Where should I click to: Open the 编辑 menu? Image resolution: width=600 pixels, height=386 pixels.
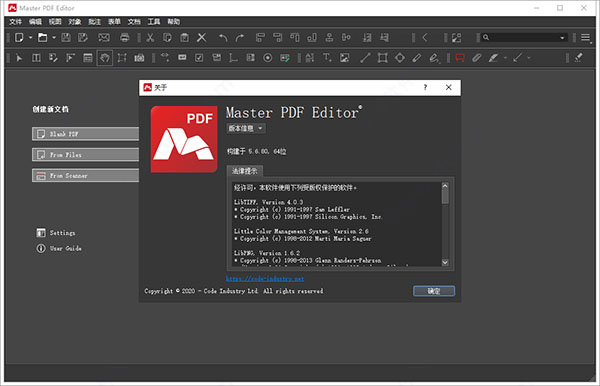click(x=35, y=21)
